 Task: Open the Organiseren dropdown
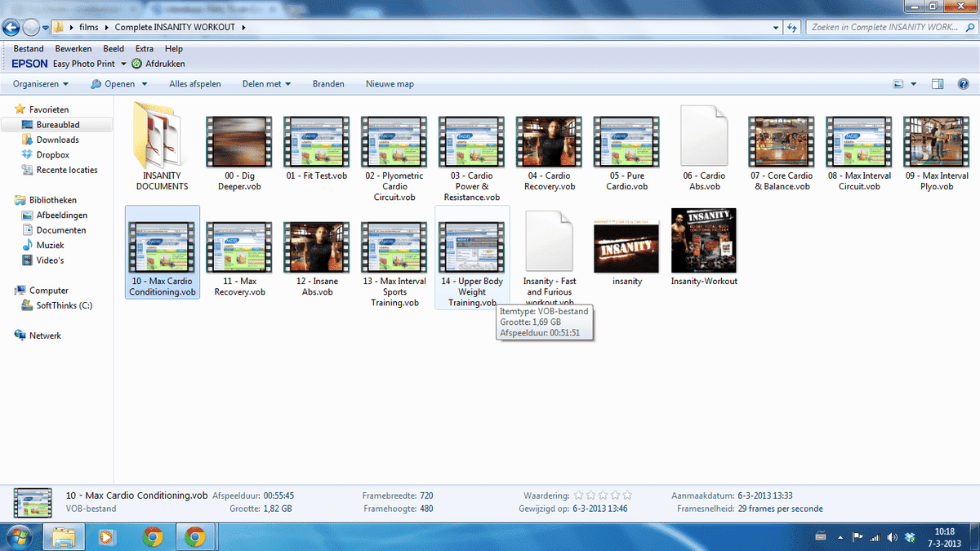tap(40, 84)
